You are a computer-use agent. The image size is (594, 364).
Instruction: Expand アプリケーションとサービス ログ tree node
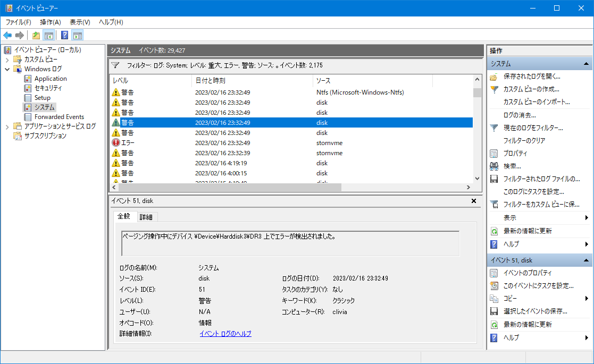pos(7,126)
